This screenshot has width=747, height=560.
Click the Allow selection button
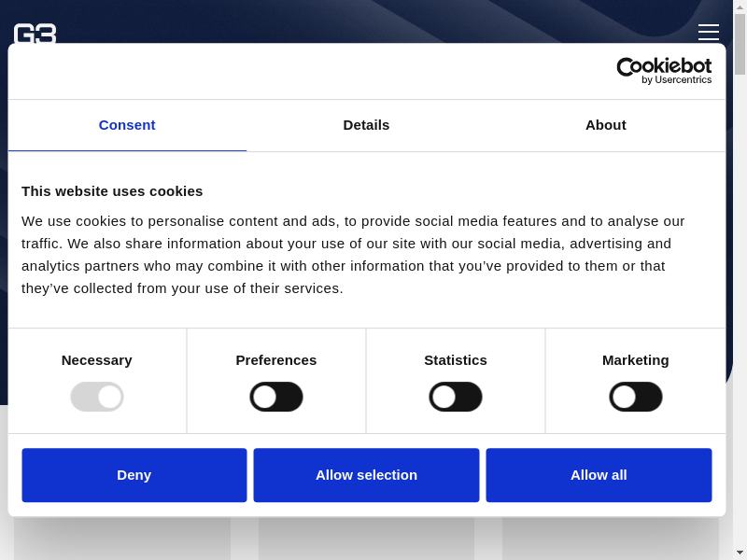[x=366, y=475]
